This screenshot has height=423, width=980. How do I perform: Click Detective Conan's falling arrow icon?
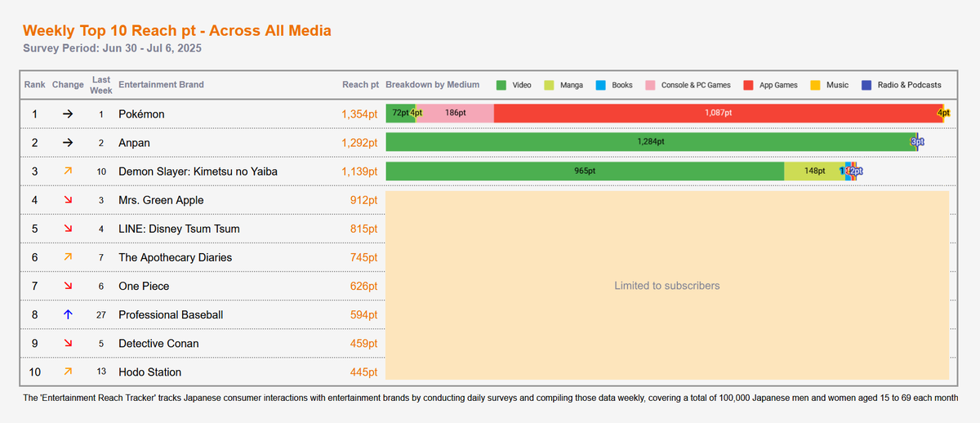68,343
